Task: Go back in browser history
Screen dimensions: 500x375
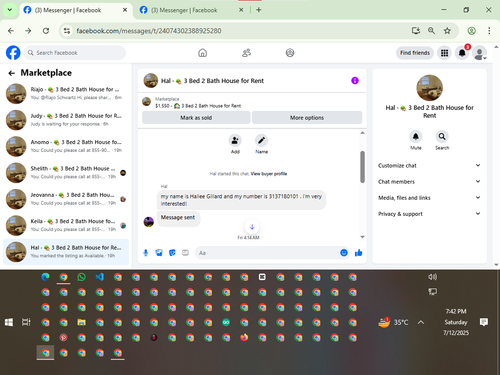Action: click(x=11, y=31)
